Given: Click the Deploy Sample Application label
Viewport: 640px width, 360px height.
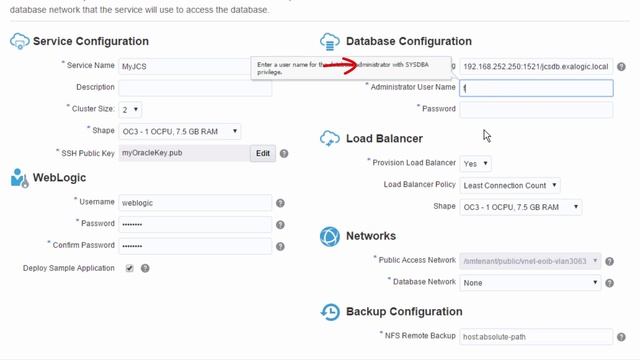Looking at the screenshot, I should (x=69, y=268).
